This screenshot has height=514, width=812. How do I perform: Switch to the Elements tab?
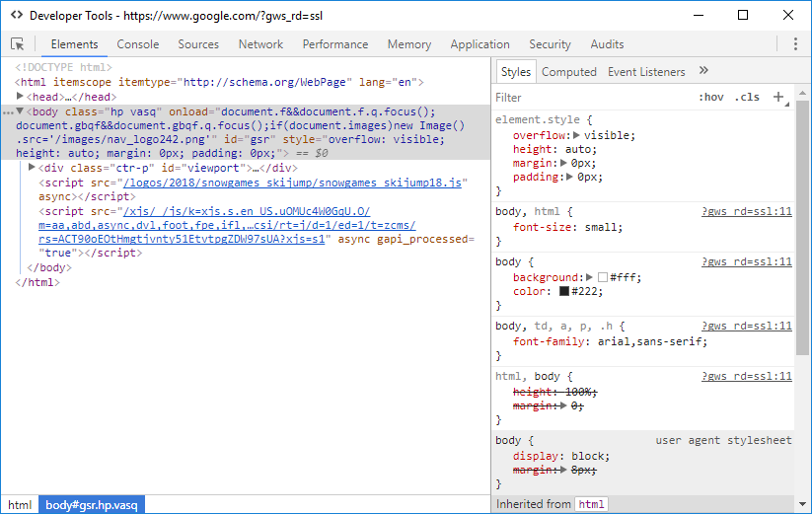(74, 44)
